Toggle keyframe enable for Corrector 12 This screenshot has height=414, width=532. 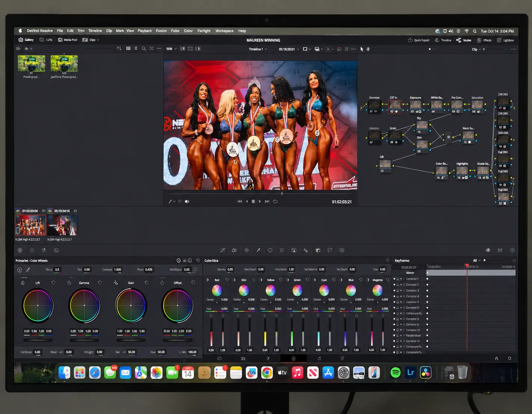point(394,341)
